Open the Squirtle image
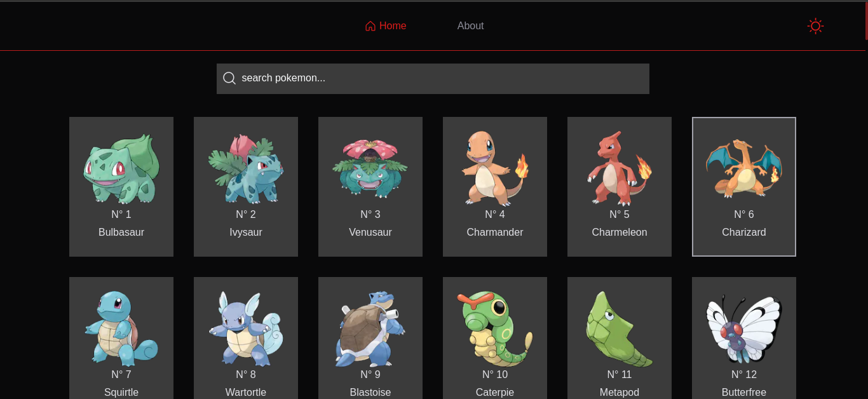The image size is (868, 399). point(121,328)
